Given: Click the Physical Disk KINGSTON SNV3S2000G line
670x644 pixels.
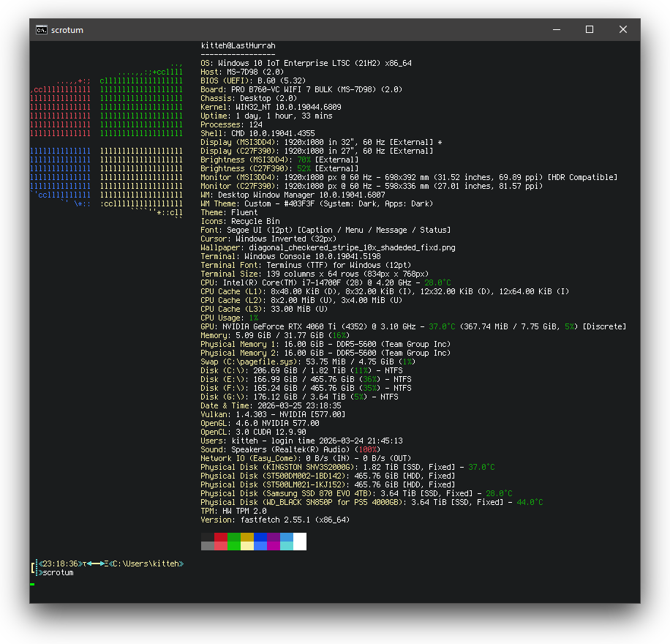Looking at the screenshot, I should tap(348, 466).
